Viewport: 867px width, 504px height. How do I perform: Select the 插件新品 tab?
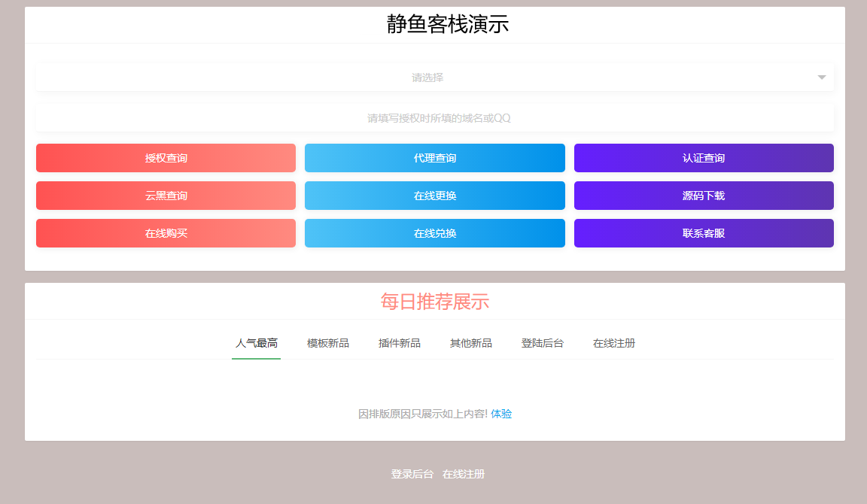[x=399, y=343]
